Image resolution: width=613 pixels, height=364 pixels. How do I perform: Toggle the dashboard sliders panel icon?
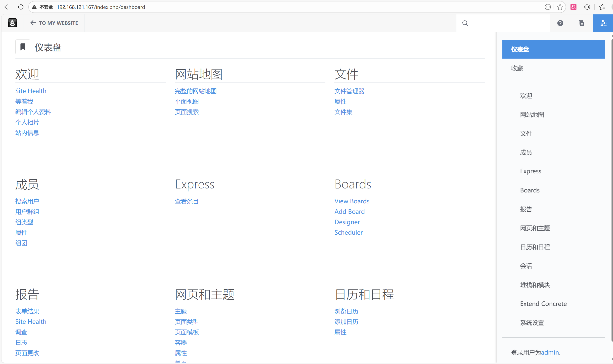tap(603, 23)
